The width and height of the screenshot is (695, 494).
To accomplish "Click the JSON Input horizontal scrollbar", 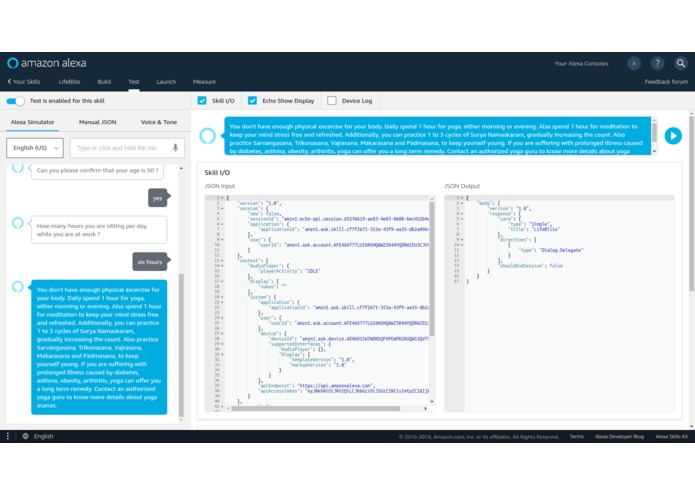I will point(316,408).
